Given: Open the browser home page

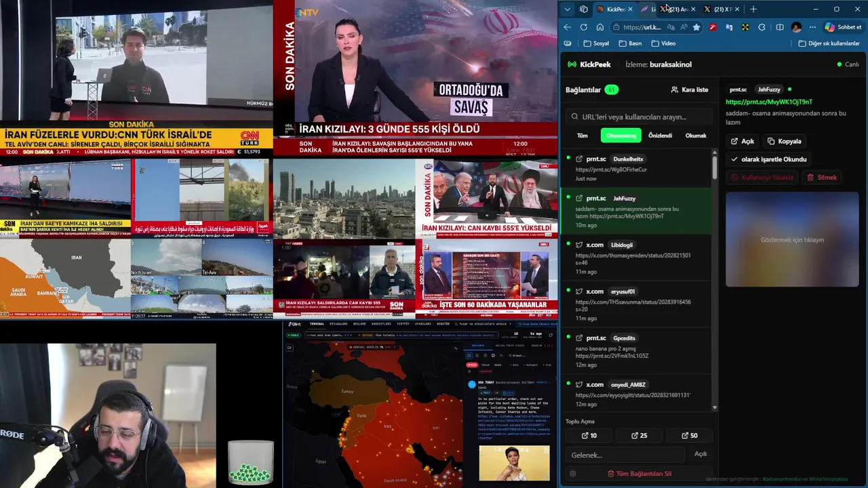Looking at the screenshot, I should [599, 27].
